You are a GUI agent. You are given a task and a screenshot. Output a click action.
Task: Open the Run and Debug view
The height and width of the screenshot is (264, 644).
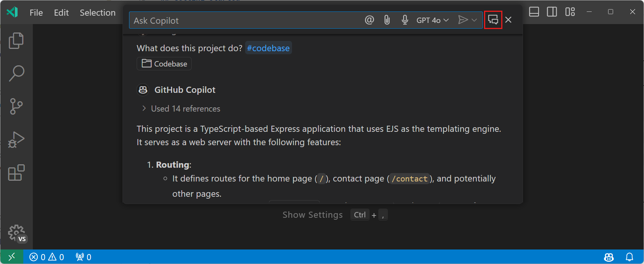[x=16, y=139]
